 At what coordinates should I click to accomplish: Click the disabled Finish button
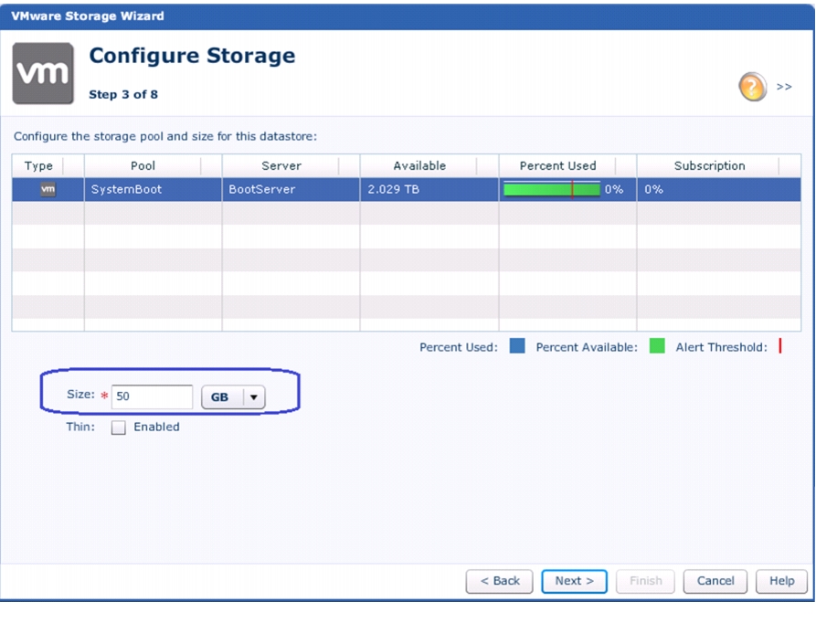(x=645, y=581)
